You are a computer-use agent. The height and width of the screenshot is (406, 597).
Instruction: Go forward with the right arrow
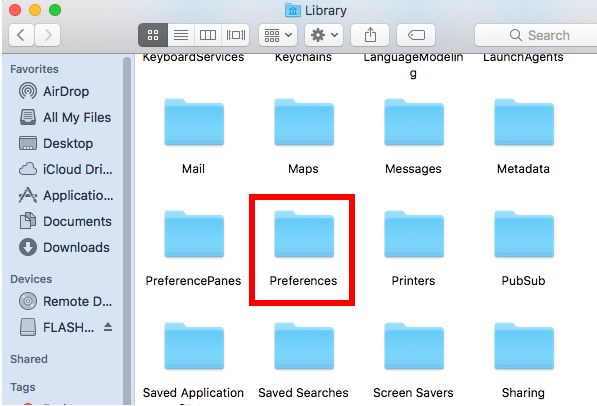click(48, 35)
